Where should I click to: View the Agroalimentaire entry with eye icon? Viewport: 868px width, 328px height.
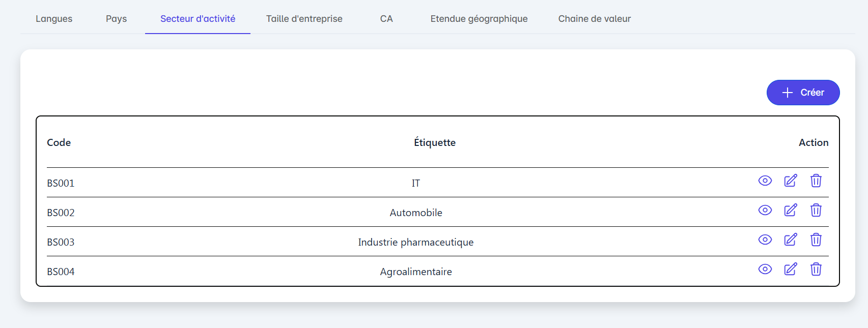click(x=765, y=270)
